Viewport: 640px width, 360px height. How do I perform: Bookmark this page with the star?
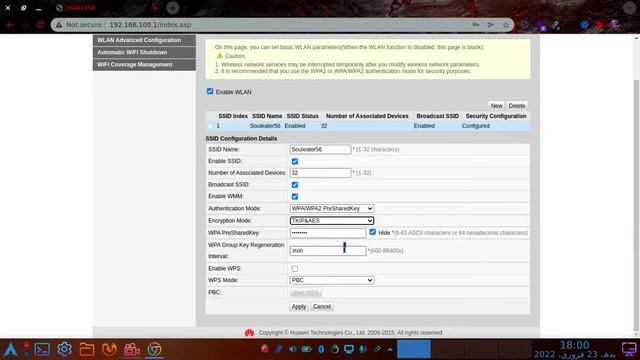click(x=506, y=25)
